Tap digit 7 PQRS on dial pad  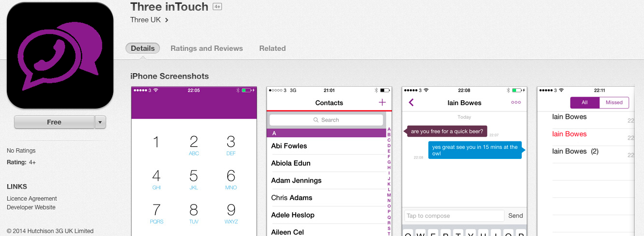coord(157,214)
